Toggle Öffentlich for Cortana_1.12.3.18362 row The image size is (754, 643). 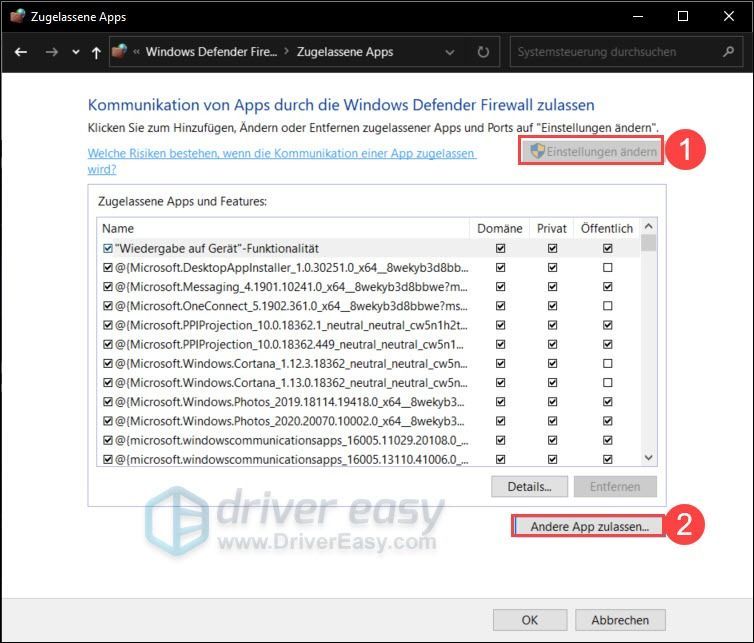(x=608, y=364)
